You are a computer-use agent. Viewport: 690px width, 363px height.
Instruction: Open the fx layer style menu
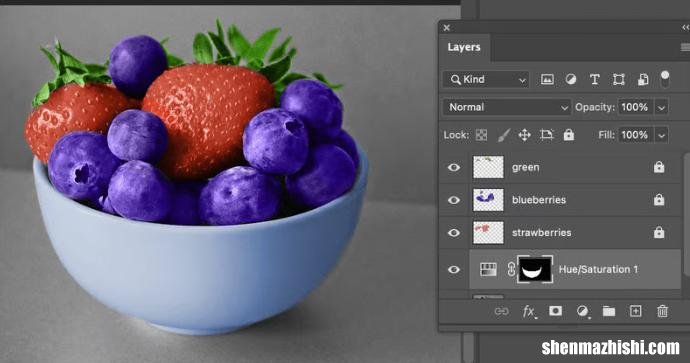(529, 312)
